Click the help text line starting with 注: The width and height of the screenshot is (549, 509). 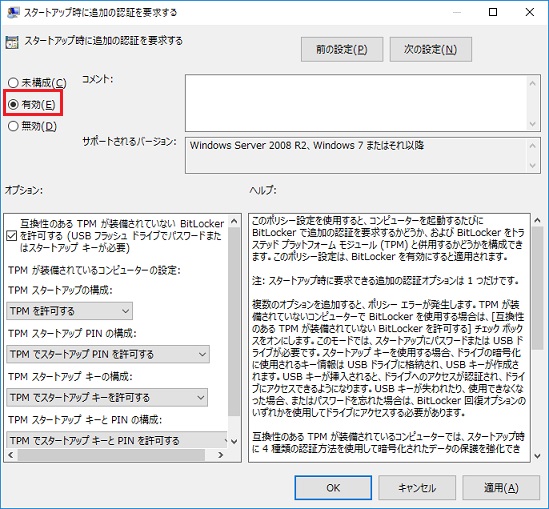click(385, 280)
